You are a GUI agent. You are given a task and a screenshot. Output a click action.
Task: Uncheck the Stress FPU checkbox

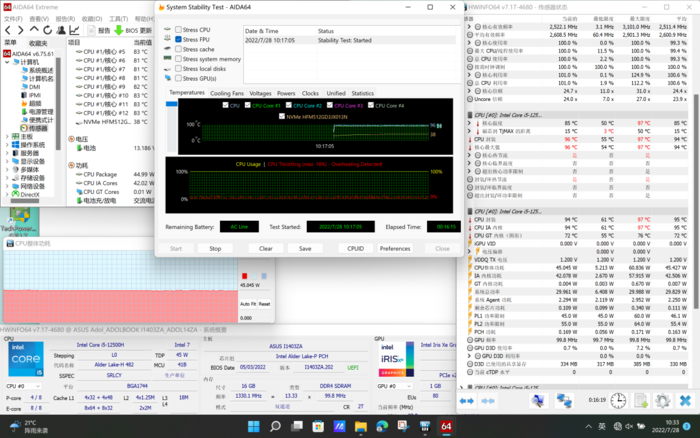[x=179, y=39]
